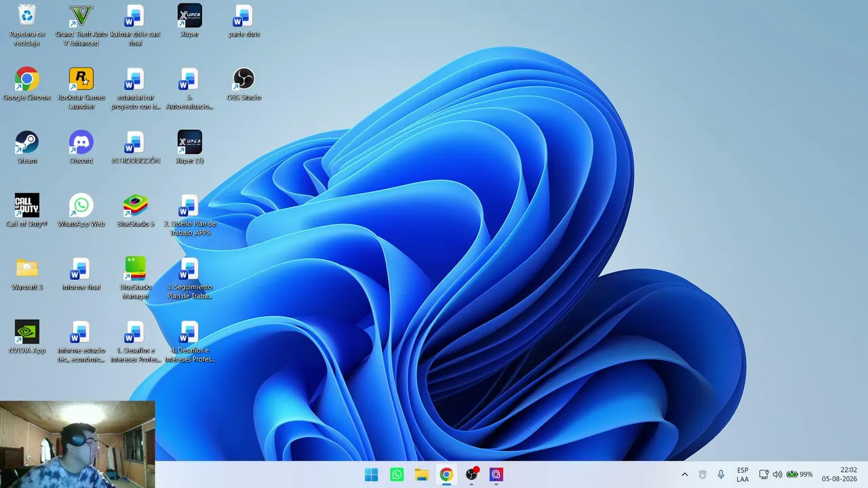Launch the BlueStacks 5 shortcut

(x=136, y=210)
